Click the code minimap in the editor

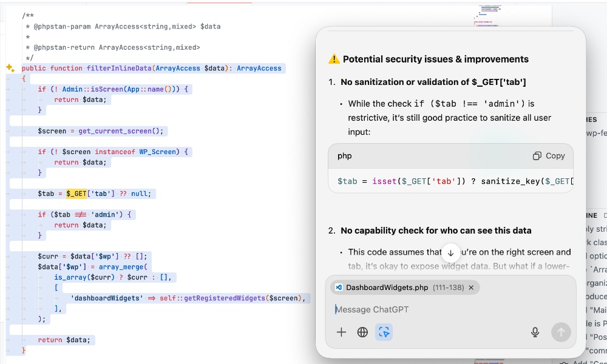tap(487, 16)
